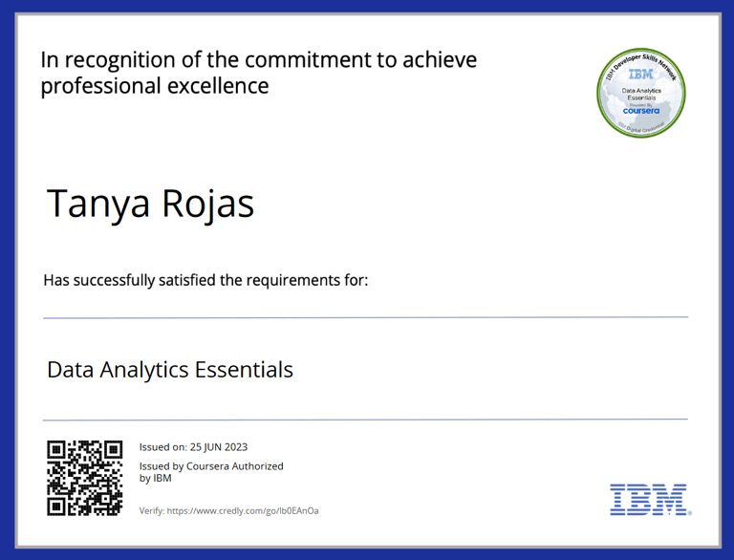
Task: Click the 'In recognition of the commitment' heading
Action: pyautogui.click(x=258, y=73)
